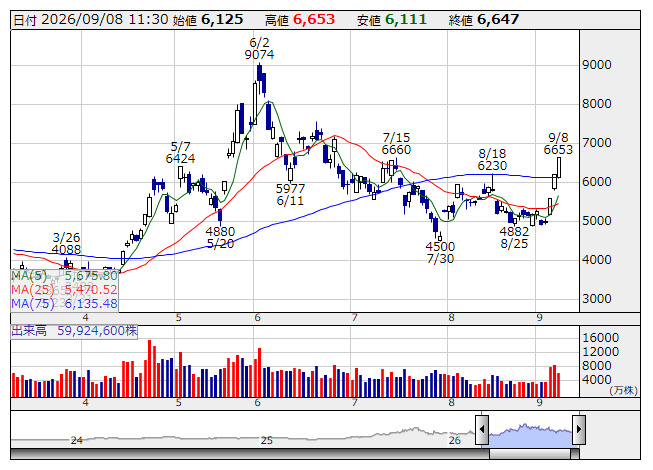Click the 6/11 5977 low label
The height and width of the screenshot is (470, 653).
[x=290, y=194]
